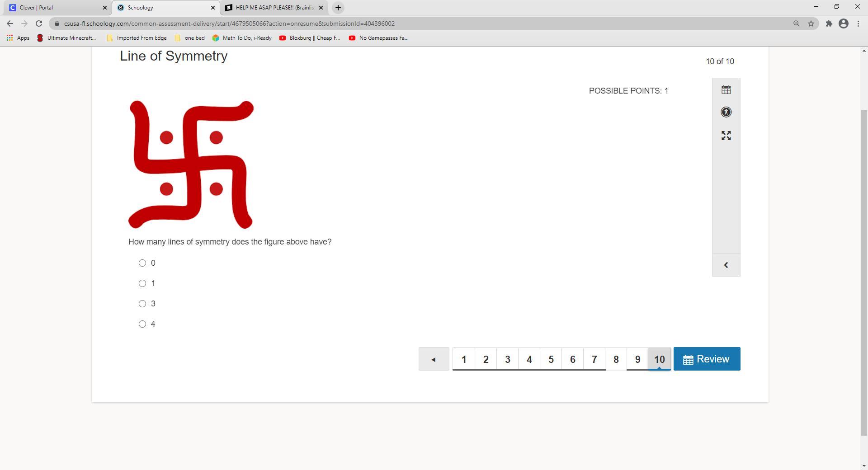Click the Review button
868x470 pixels.
(707, 359)
